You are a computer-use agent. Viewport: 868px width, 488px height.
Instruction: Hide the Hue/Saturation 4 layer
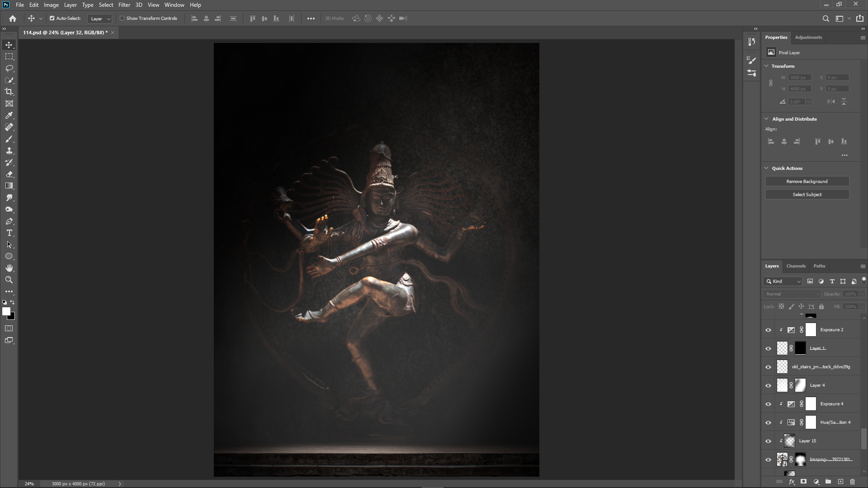coord(768,422)
